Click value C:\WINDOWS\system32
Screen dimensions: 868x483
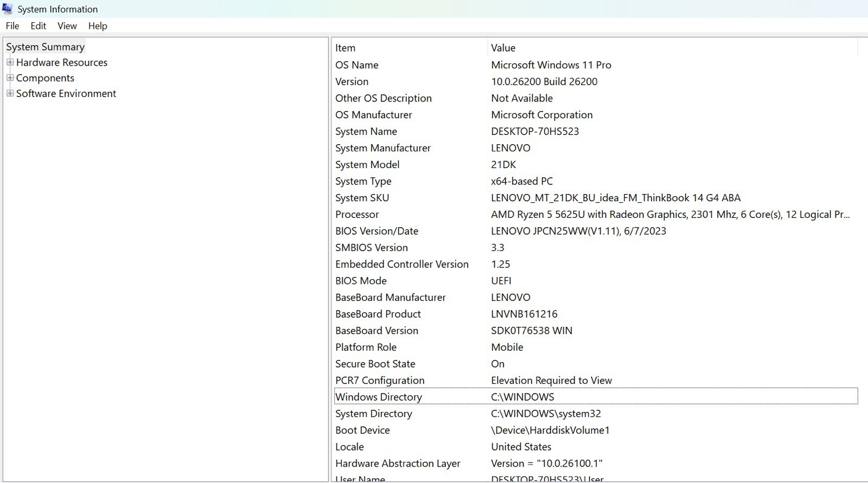[546, 414]
